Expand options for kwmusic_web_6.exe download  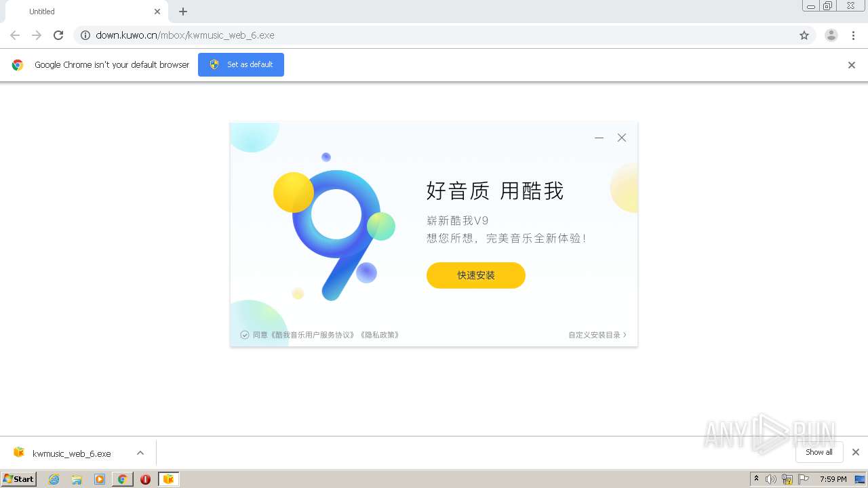[x=140, y=453]
